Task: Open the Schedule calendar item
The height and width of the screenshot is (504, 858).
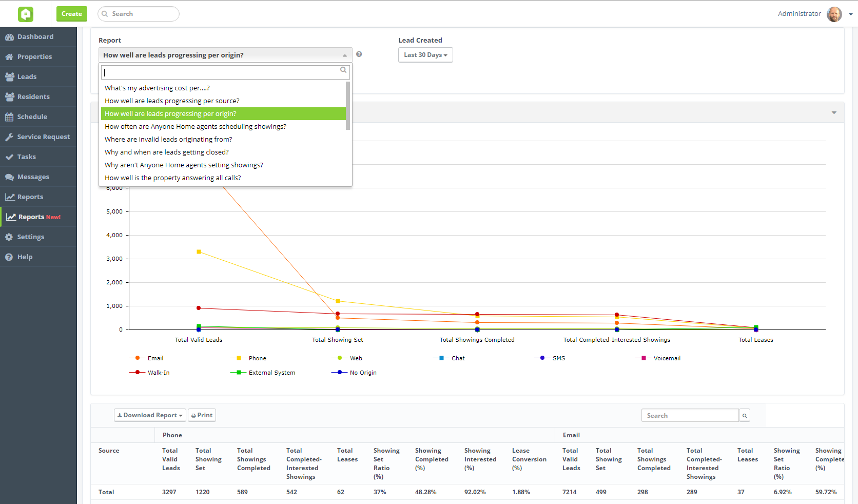Action: (38, 117)
